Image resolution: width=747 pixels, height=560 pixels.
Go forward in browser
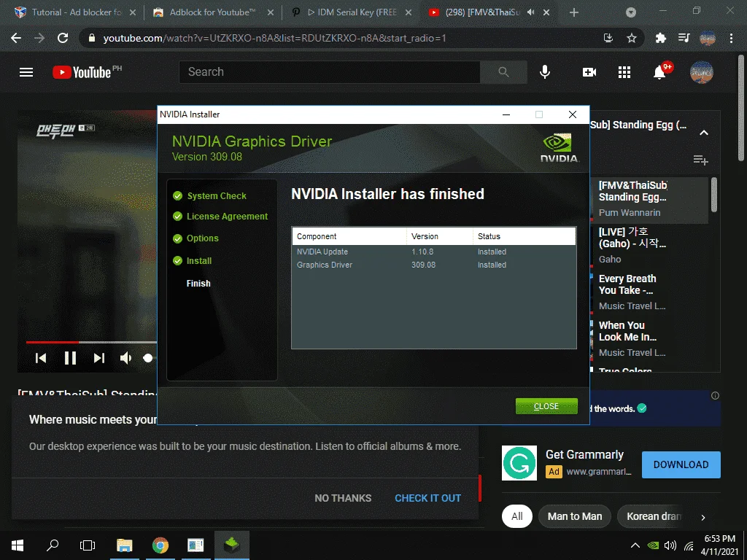point(39,38)
